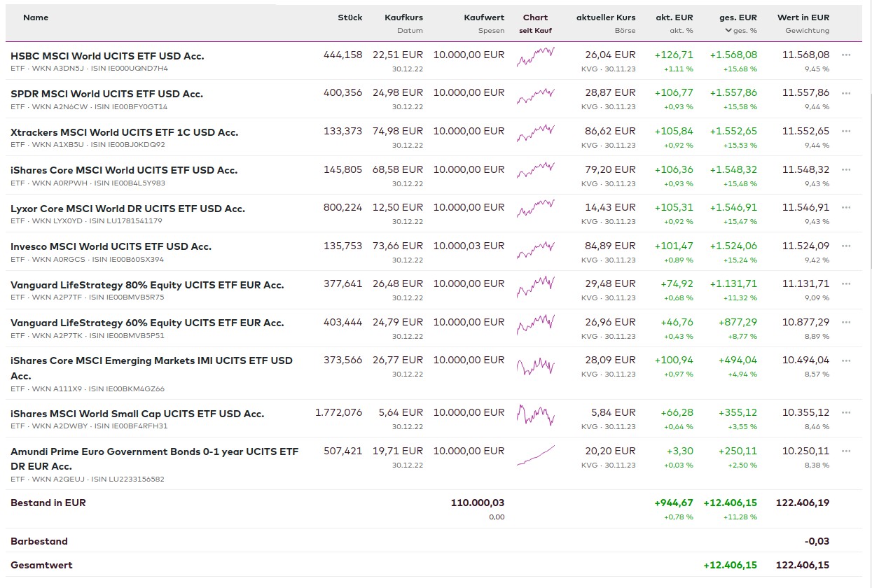The height and width of the screenshot is (588, 872).
Task: Open Vanguard LifeStrategy 60% Equity ETF details
Action: pos(147,323)
